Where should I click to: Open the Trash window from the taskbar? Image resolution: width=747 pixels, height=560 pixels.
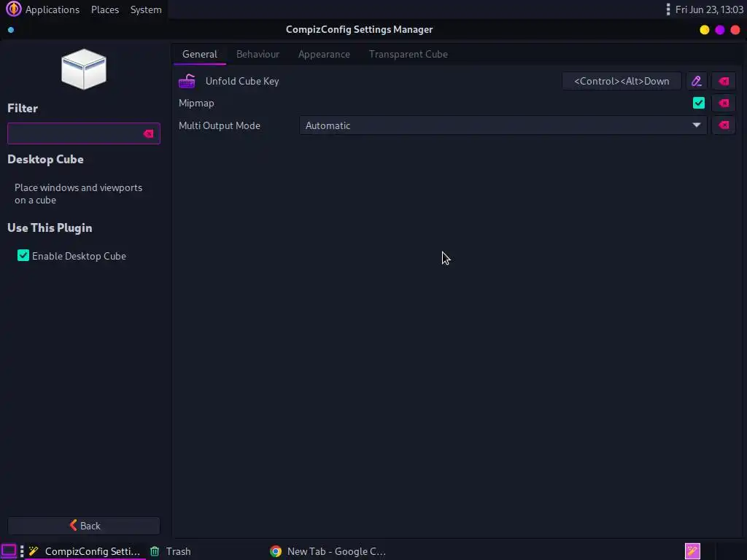coord(171,551)
